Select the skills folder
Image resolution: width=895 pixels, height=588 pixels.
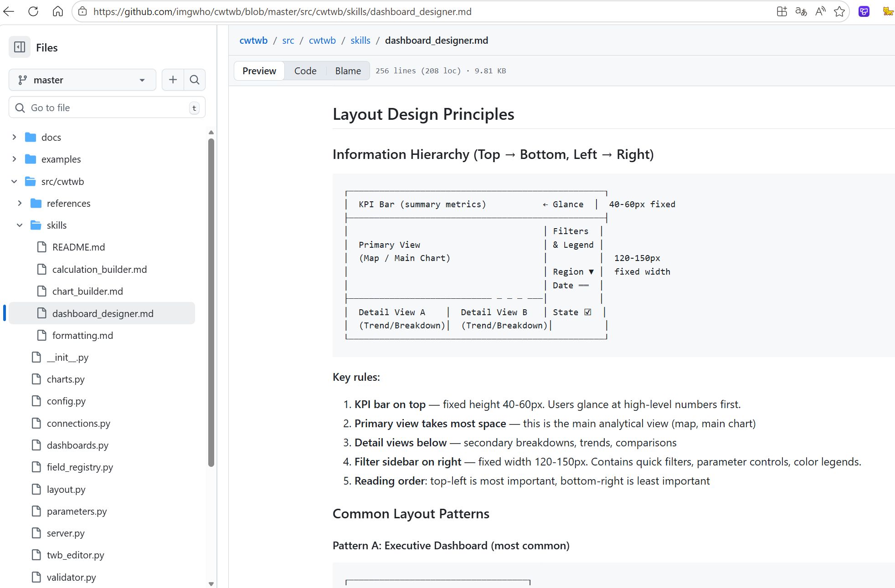(57, 225)
